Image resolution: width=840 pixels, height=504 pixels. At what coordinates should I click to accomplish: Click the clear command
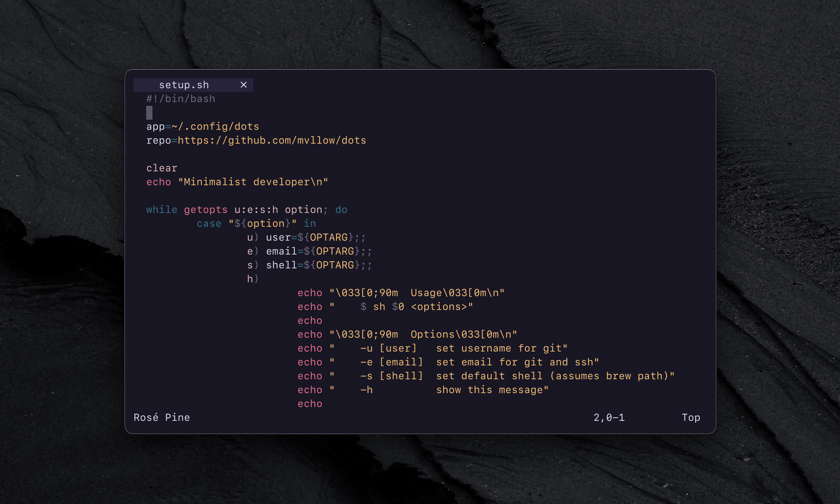(162, 168)
